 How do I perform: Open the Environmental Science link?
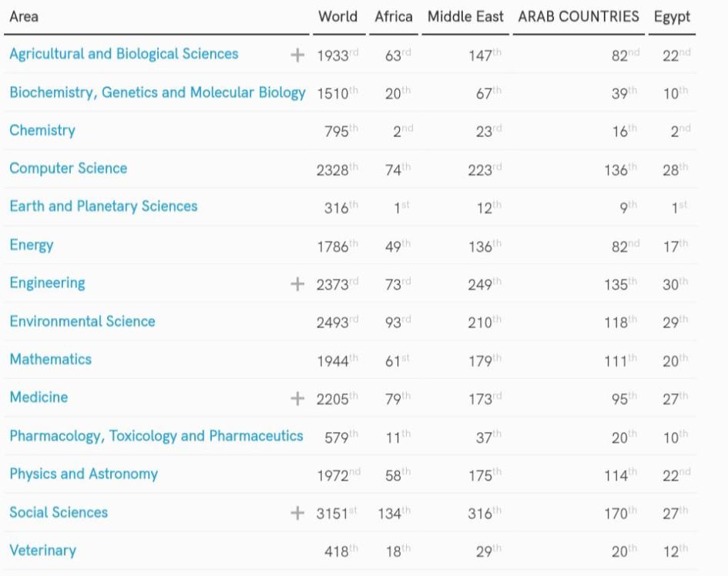coord(82,321)
